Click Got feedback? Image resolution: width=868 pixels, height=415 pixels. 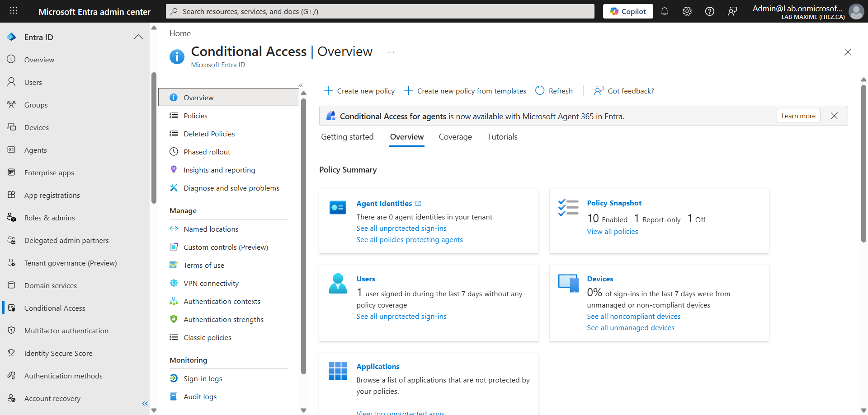click(624, 91)
